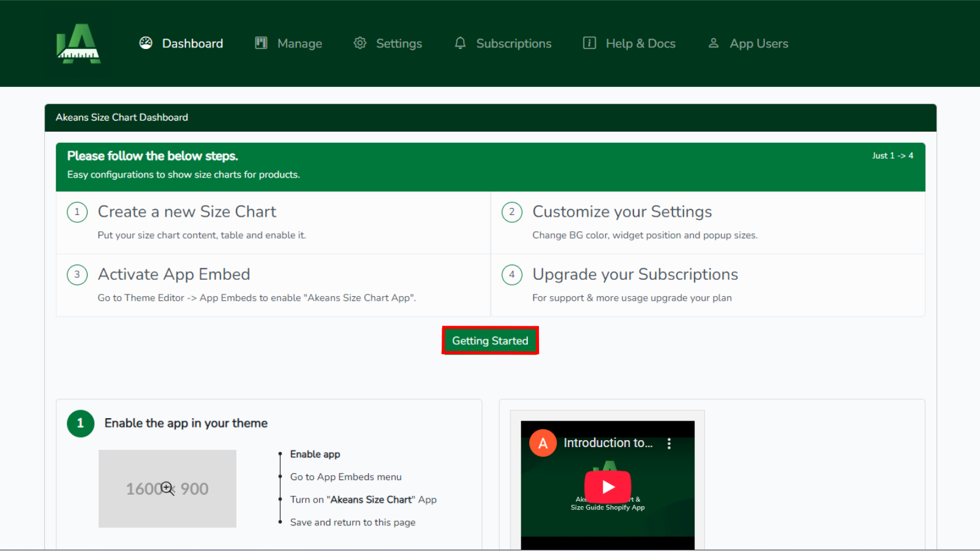This screenshot has height=551, width=980.
Task: Click step number 3 circle icon
Action: [x=77, y=274]
